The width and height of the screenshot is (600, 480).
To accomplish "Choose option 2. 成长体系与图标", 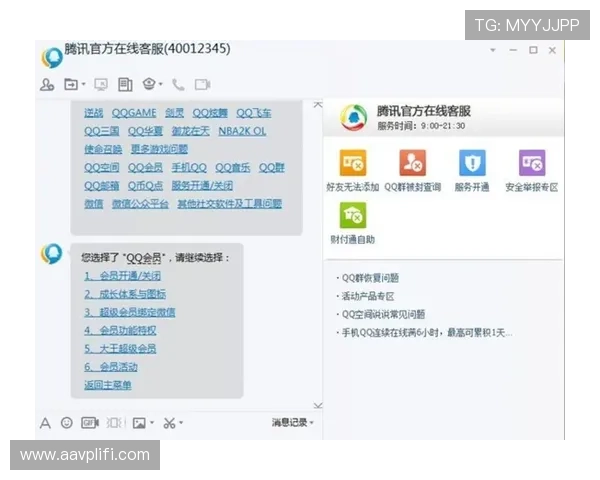I will [125, 294].
